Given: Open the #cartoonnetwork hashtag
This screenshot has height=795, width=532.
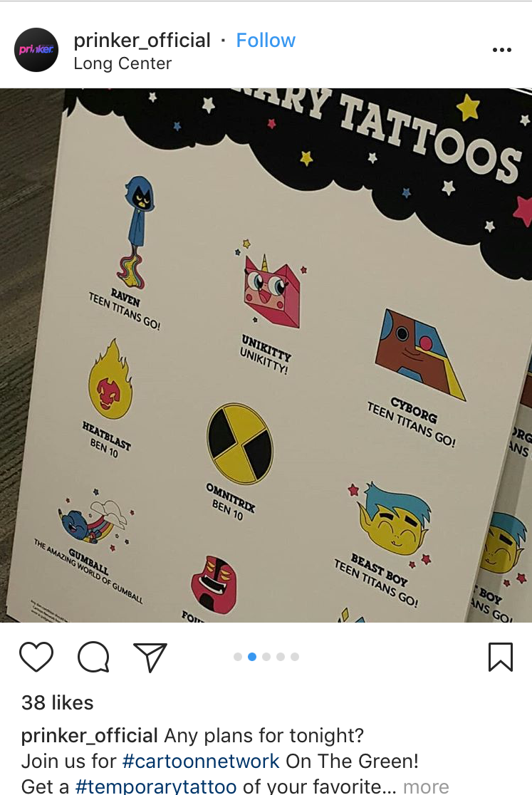Looking at the screenshot, I should click(201, 761).
